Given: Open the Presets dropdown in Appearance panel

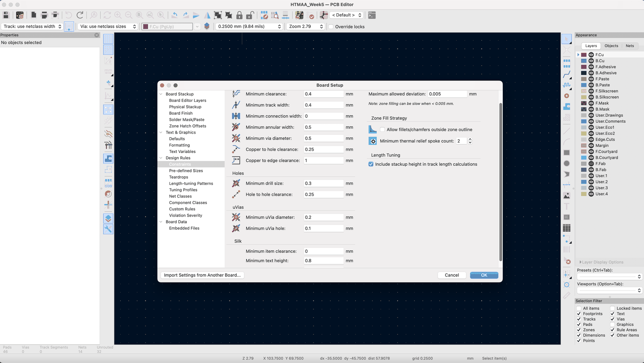Looking at the screenshot, I should (x=609, y=276).
